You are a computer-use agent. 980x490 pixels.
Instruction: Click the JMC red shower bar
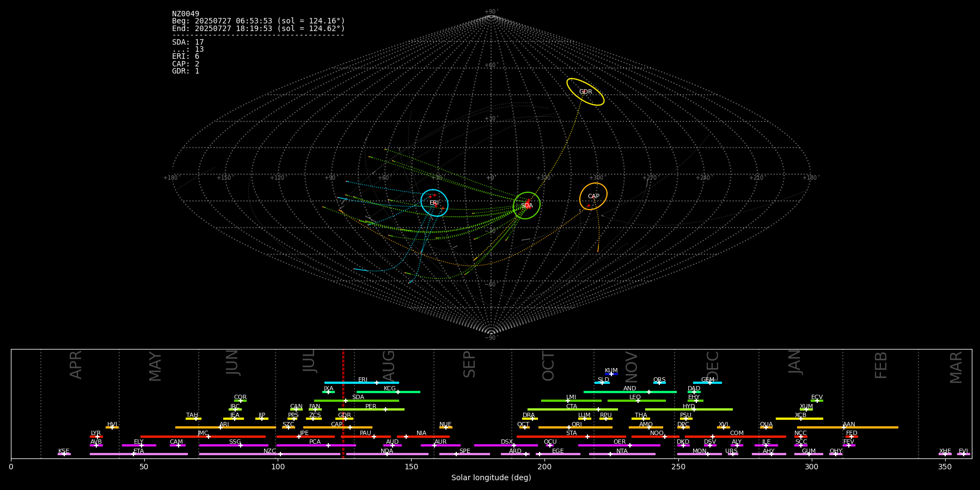pos(203,437)
